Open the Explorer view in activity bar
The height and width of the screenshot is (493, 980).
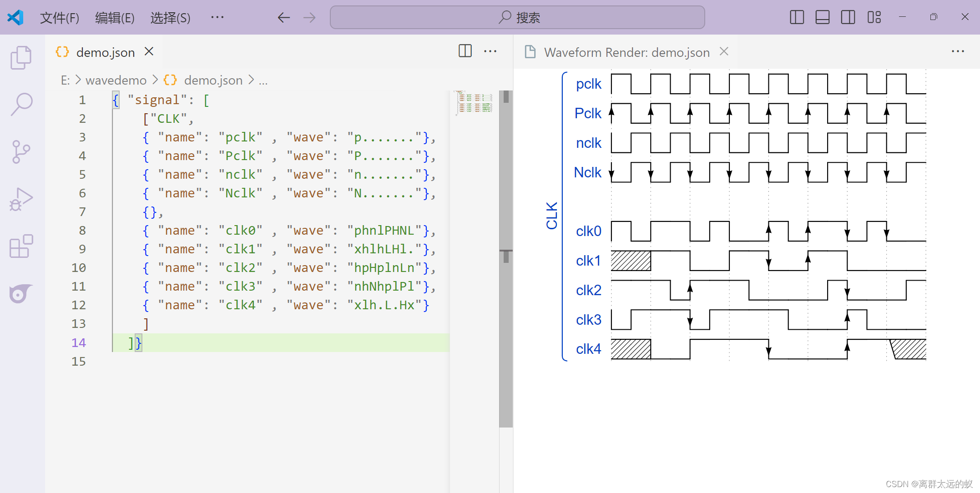point(21,57)
